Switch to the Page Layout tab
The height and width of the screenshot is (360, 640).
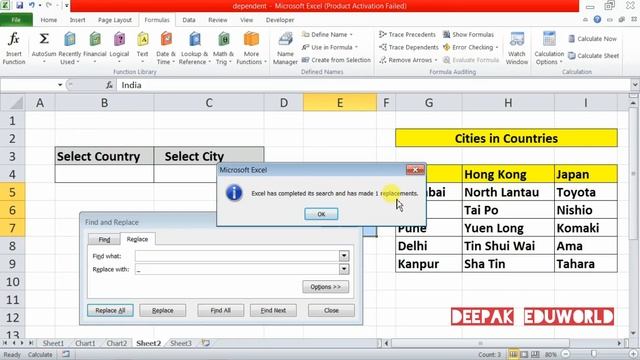(115, 20)
